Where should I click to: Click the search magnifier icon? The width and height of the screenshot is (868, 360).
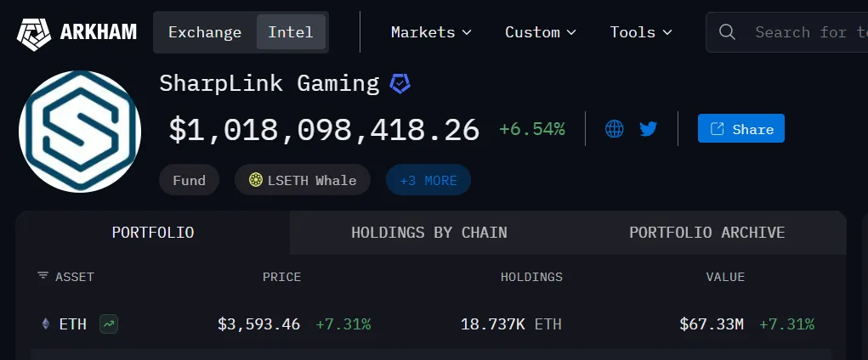(x=727, y=32)
